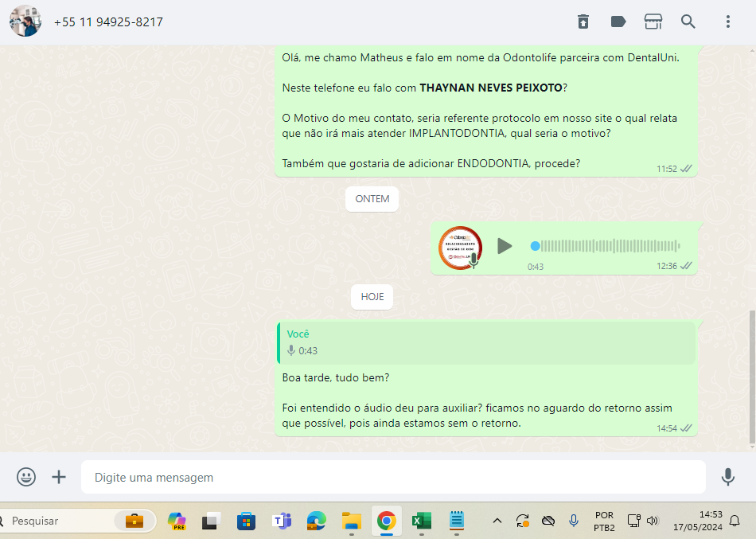The image size is (756, 539).
Task: Open the notifications bell
Action: click(735, 521)
